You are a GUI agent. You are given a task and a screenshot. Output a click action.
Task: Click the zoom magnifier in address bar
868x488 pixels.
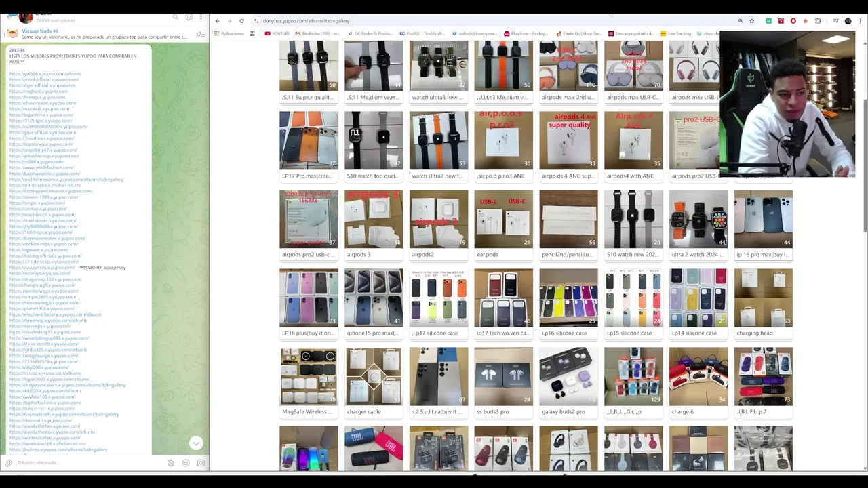click(741, 21)
